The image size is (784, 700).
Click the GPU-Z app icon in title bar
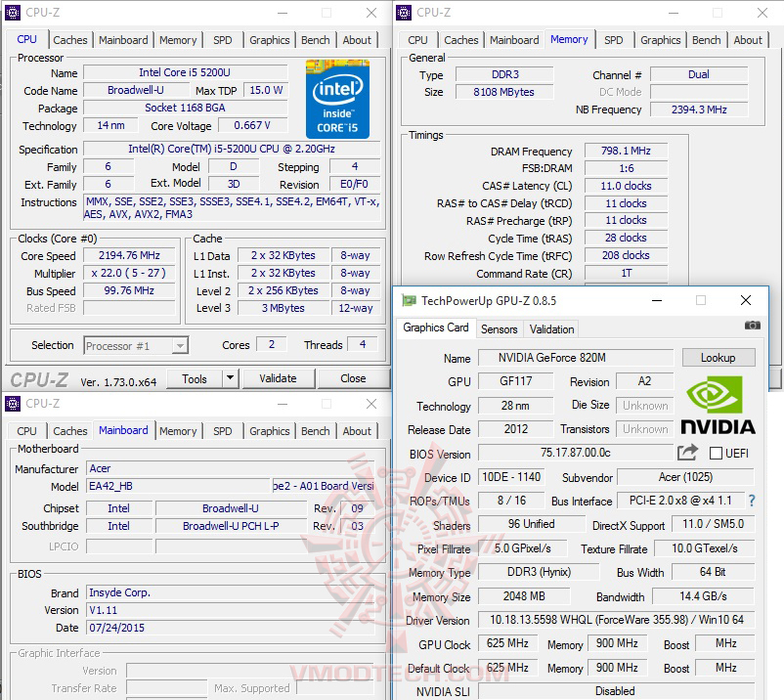pos(409,300)
